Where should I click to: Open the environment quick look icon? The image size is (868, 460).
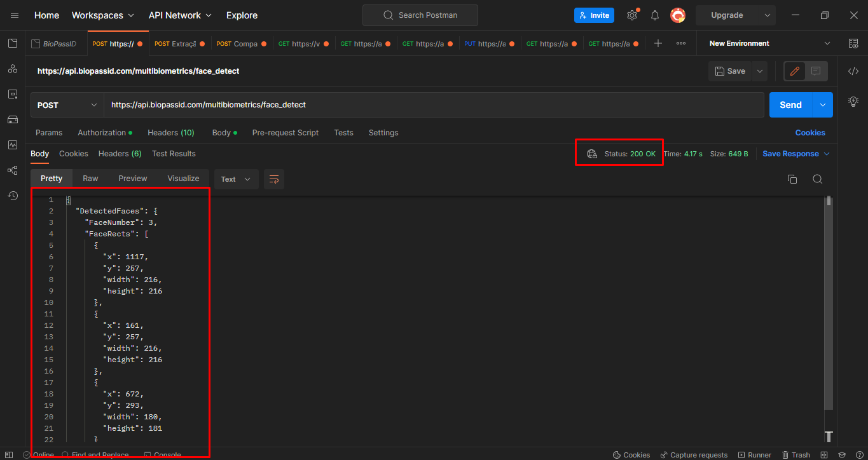853,43
